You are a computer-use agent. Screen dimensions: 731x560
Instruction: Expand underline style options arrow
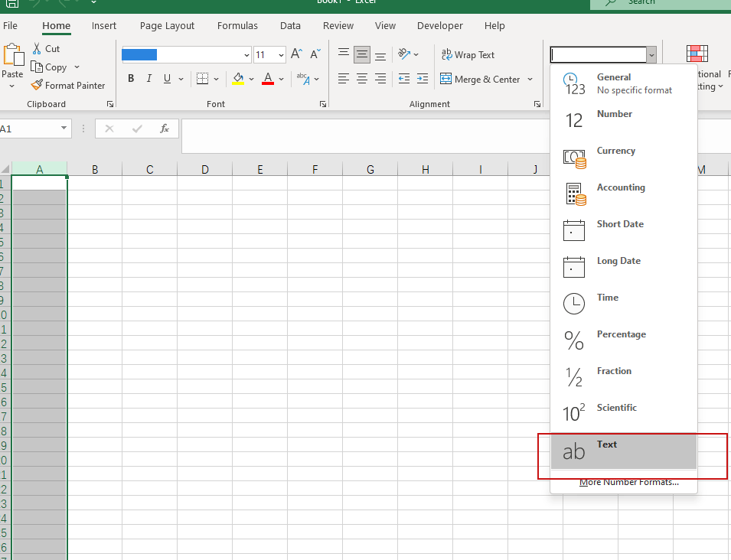click(x=181, y=80)
